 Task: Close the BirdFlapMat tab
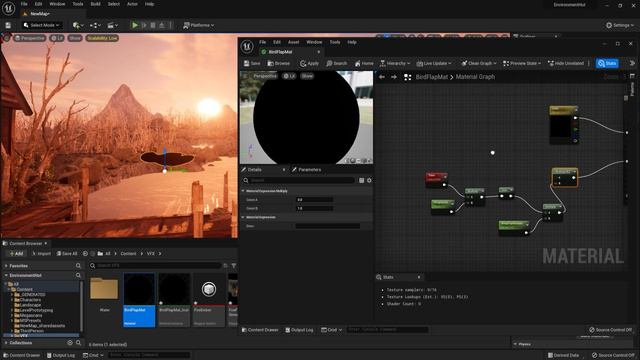point(319,52)
